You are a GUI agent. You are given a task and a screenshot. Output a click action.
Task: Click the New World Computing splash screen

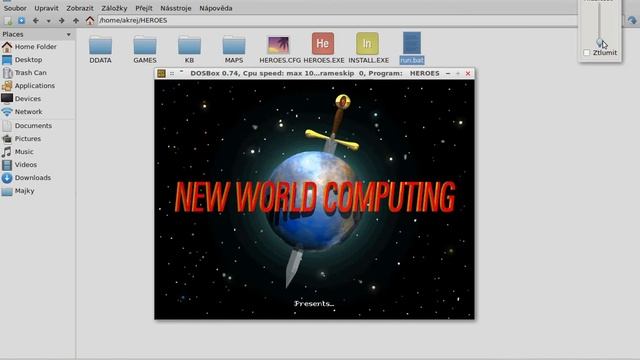click(x=314, y=199)
